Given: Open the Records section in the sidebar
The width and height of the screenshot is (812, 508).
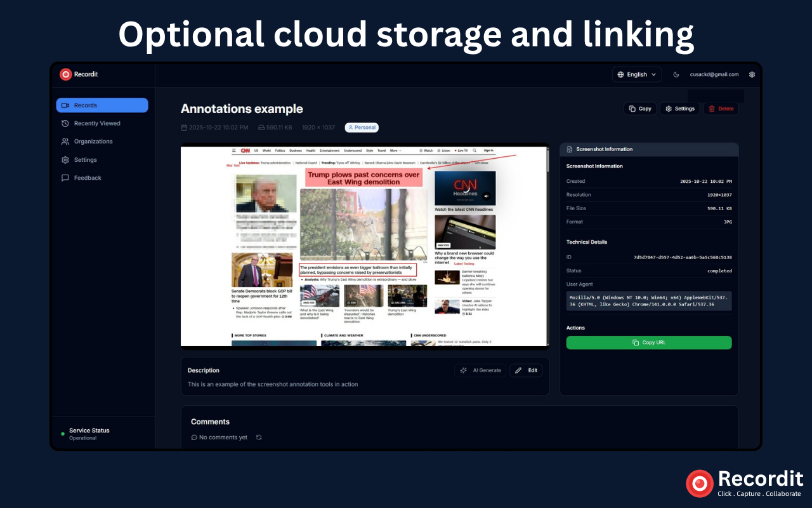Looking at the screenshot, I should [x=102, y=105].
